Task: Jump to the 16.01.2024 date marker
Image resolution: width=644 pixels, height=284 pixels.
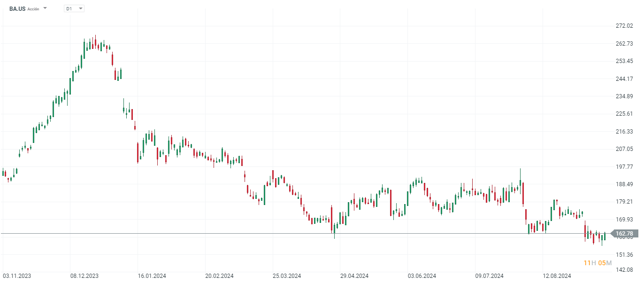Action: click(152, 276)
